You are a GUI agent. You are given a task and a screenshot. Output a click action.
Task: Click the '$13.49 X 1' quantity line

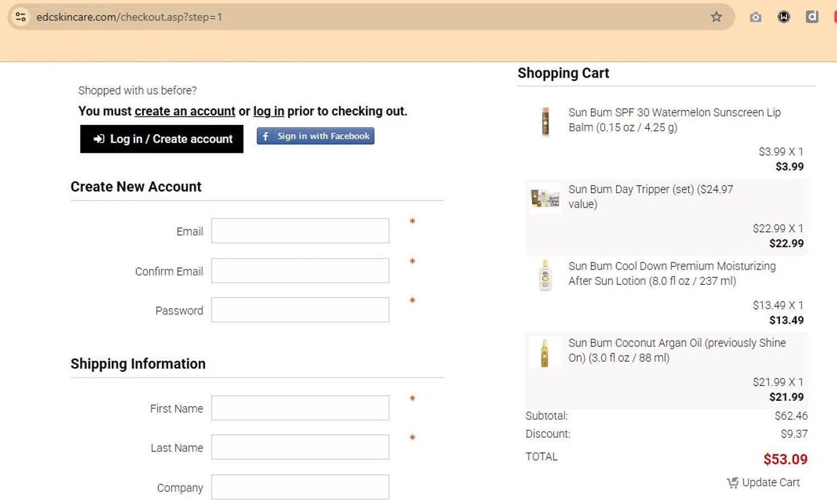pos(778,306)
